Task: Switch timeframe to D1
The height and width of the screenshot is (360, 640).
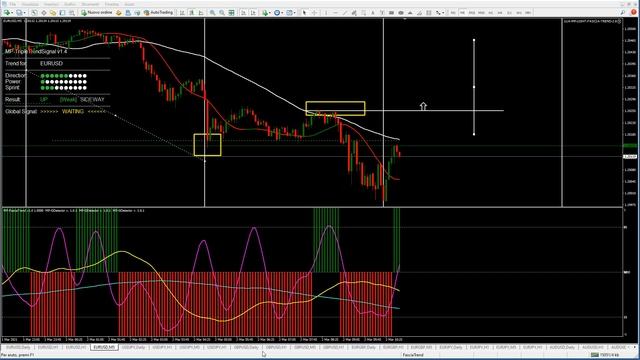Action: tap(509, 13)
